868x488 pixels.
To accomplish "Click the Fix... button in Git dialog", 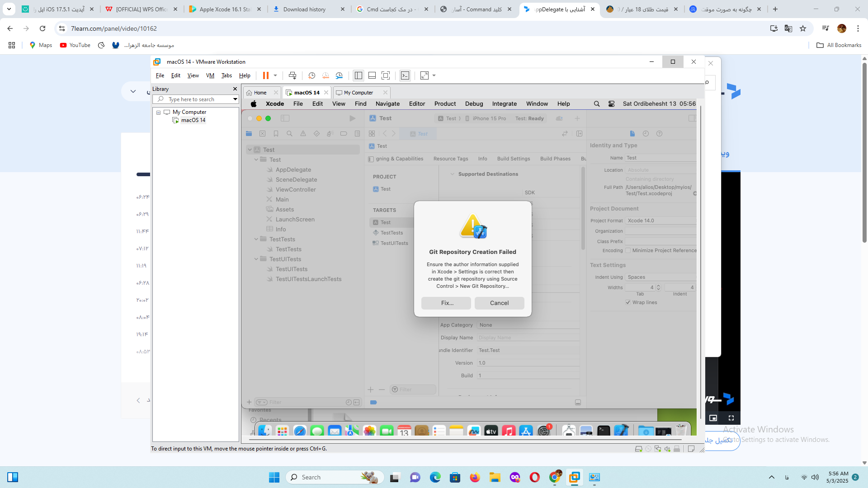I will tap(446, 303).
